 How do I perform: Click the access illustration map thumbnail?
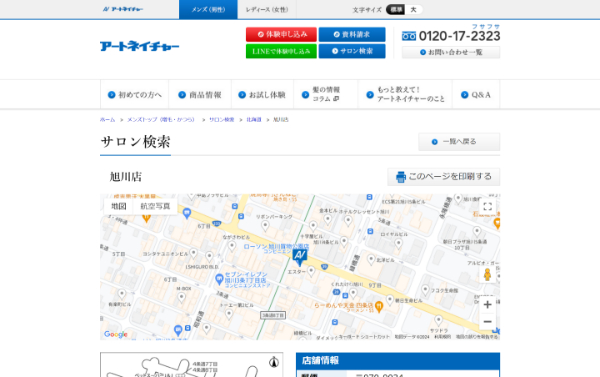192,365
